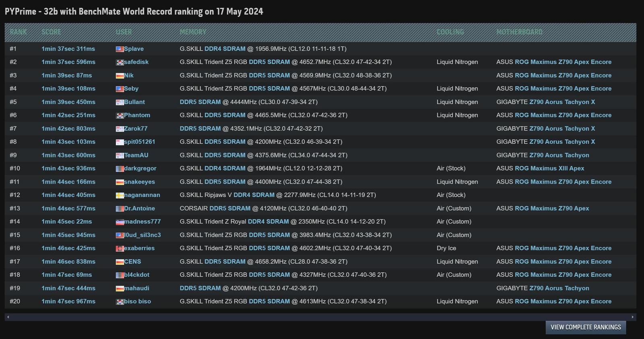
Task: Open Bullant's Z790 Aorus Tachyon X motherboard link
Action: pyautogui.click(x=562, y=102)
